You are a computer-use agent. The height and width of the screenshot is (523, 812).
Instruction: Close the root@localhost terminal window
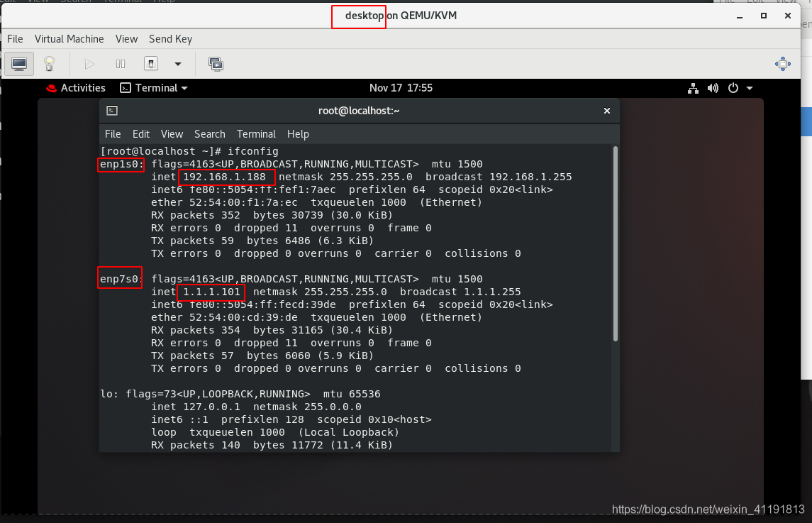click(607, 111)
